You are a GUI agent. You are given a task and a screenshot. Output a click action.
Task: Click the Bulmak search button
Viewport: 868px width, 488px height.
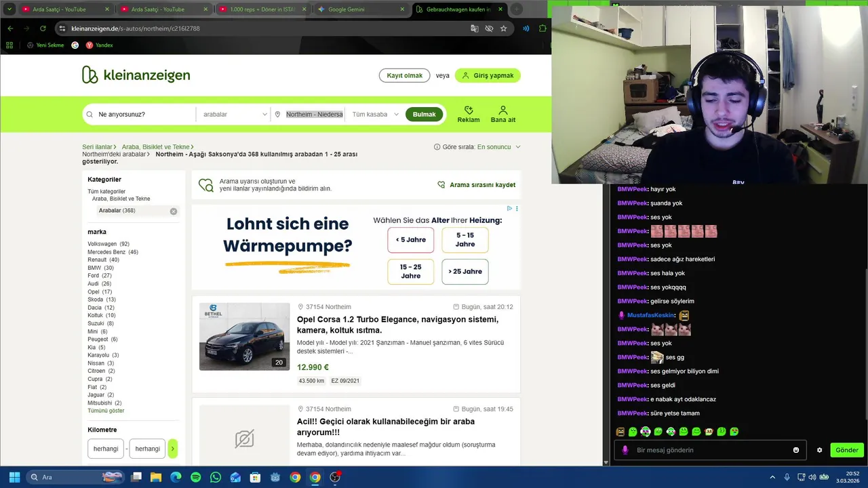click(x=424, y=114)
